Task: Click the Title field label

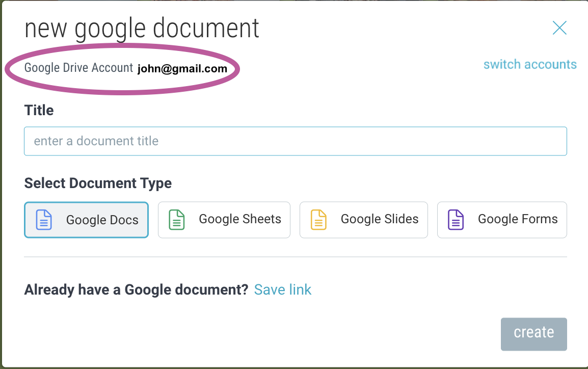Action: (39, 110)
